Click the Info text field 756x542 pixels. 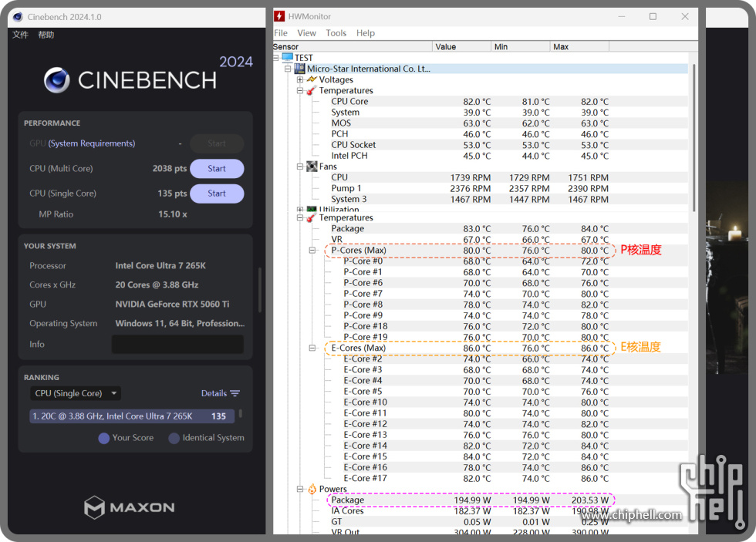pos(177,345)
